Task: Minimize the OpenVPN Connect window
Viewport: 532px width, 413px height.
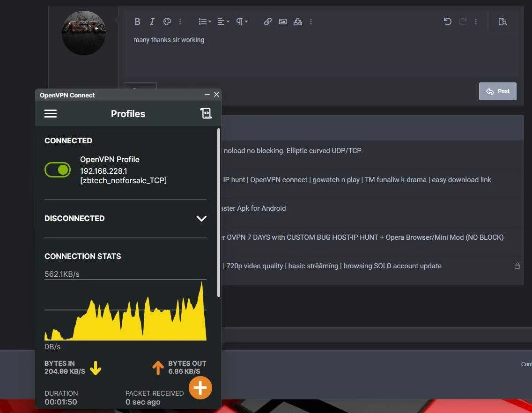Action: coord(207,95)
